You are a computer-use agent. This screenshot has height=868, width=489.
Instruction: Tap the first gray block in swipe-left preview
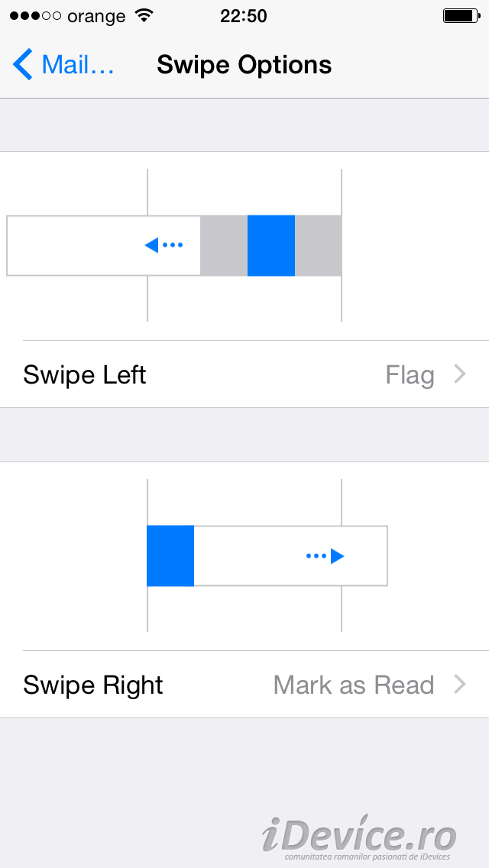tap(224, 245)
